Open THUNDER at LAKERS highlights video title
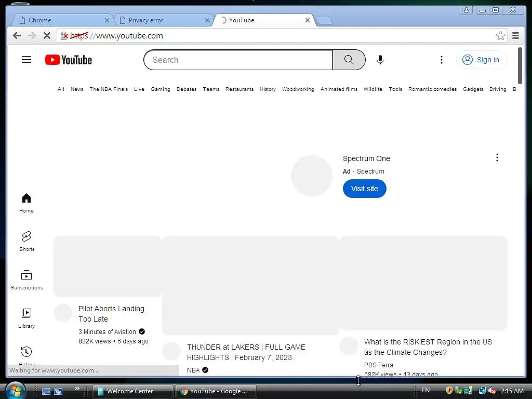Viewport: 532px width, 399px height. (246, 352)
